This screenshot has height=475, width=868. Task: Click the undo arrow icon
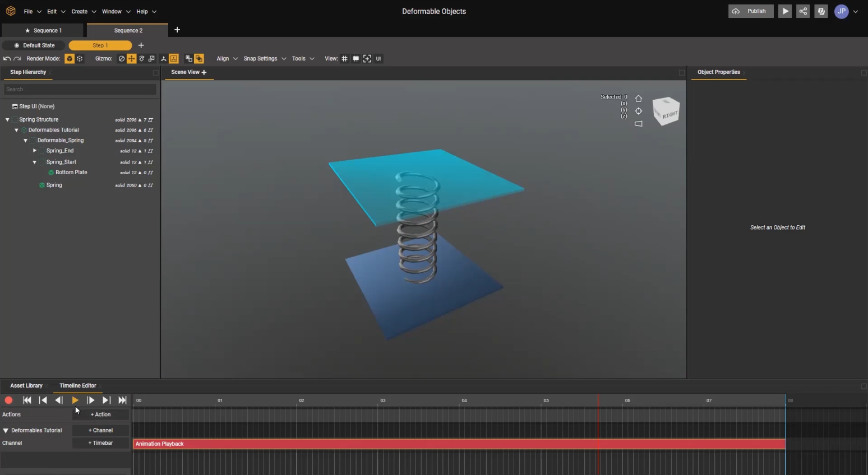pyautogui.click(x=7, y=59)
